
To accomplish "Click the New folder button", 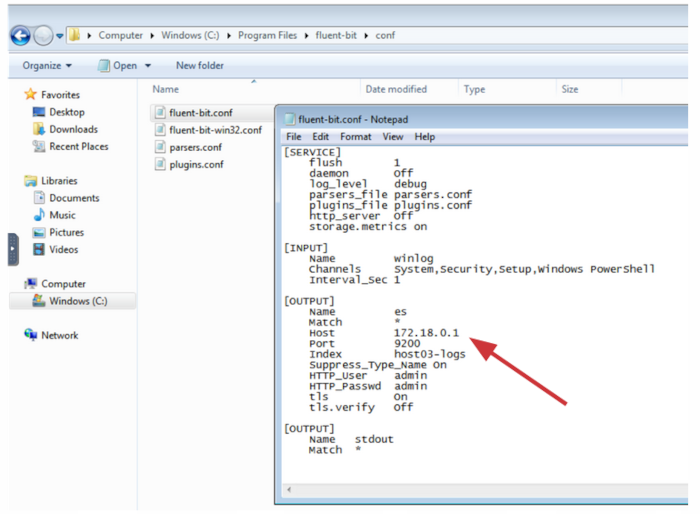I will click(x=200, y=66).
